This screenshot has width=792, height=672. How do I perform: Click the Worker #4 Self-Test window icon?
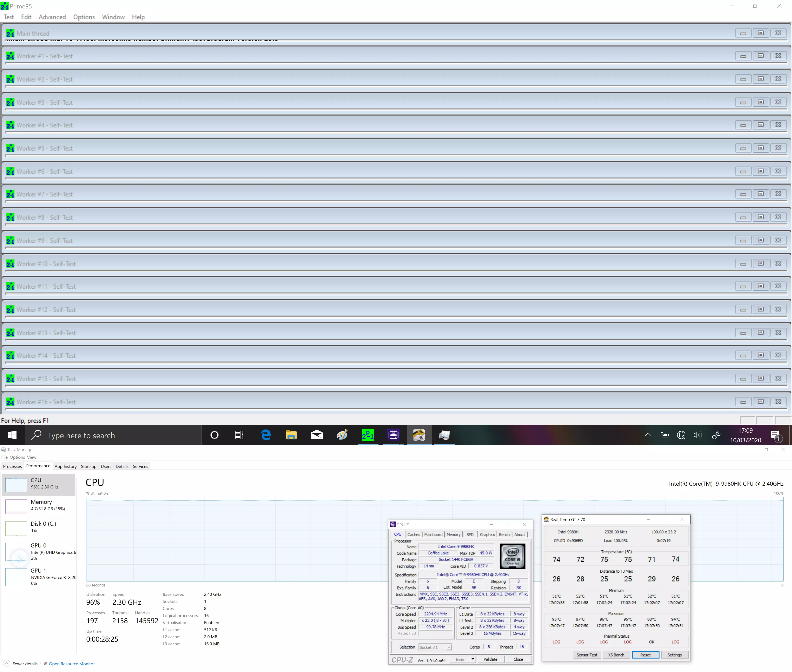point(10,125)
